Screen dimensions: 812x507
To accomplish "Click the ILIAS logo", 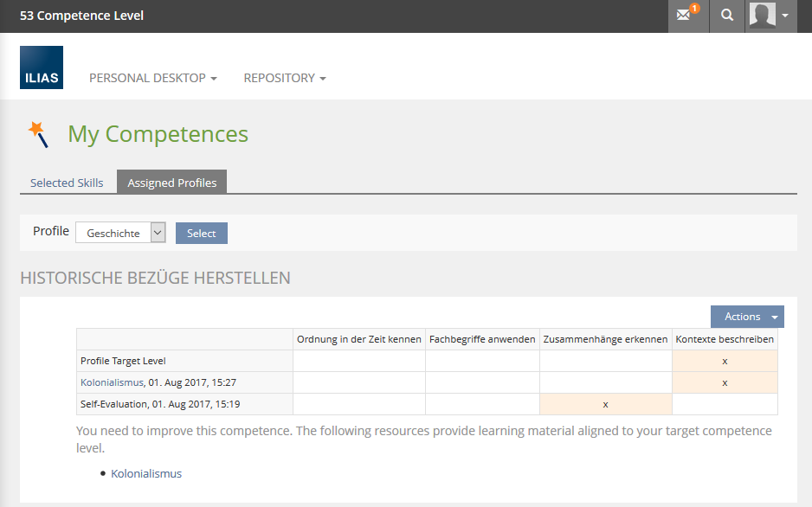I will pos(42,67).
